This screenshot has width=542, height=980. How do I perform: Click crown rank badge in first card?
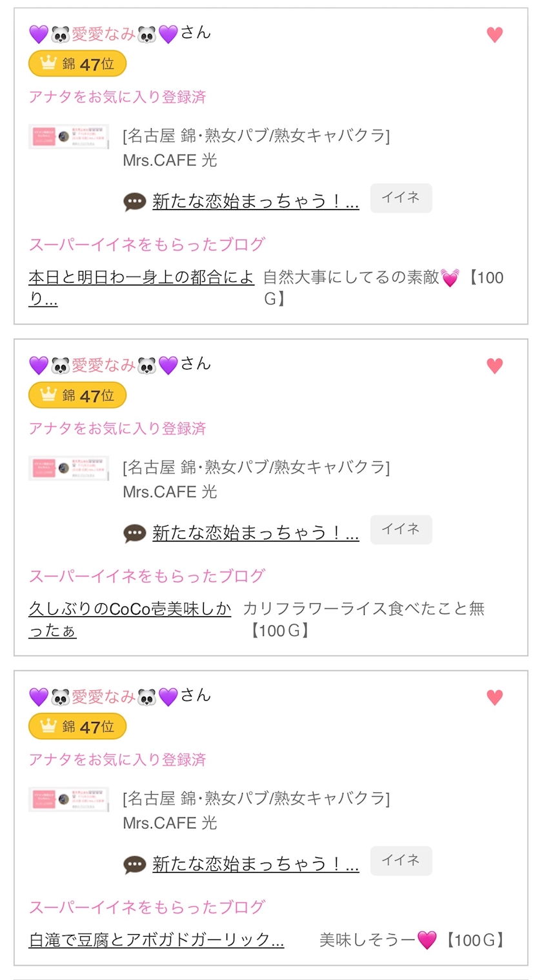[x=77, y=64]
